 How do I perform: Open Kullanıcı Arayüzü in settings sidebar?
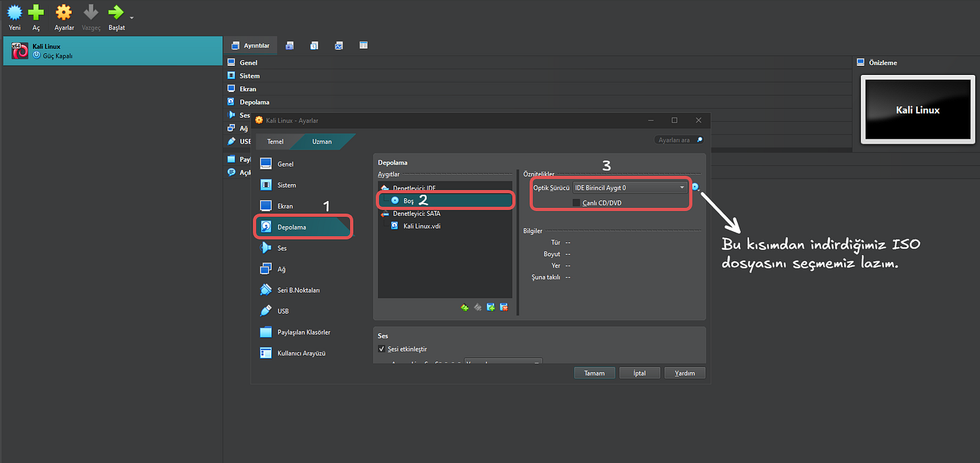(304, 353)
